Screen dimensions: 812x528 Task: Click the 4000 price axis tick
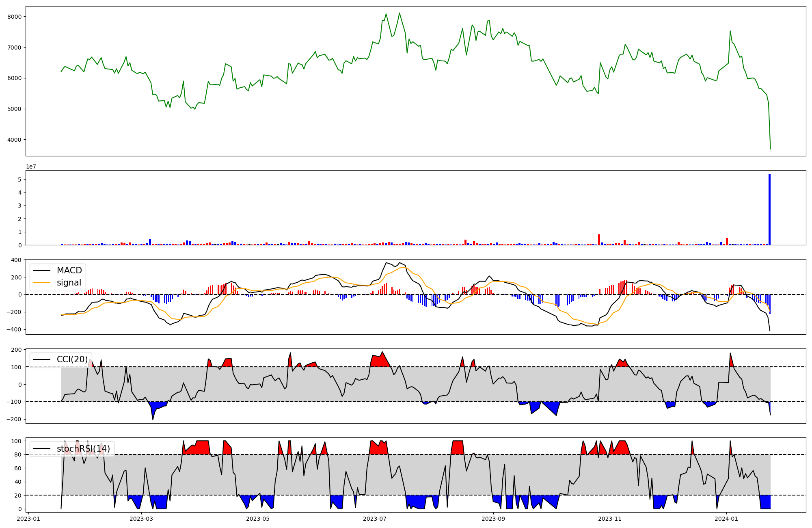click(14, 140)
